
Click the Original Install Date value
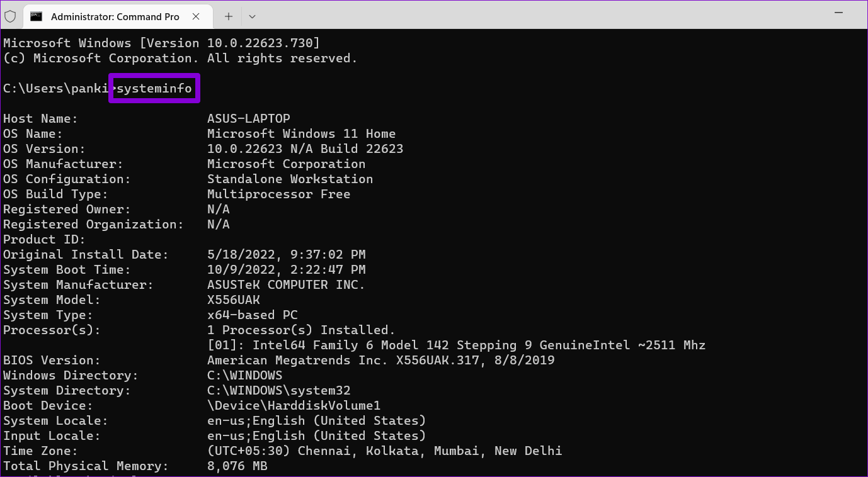(x=286, y=254)
